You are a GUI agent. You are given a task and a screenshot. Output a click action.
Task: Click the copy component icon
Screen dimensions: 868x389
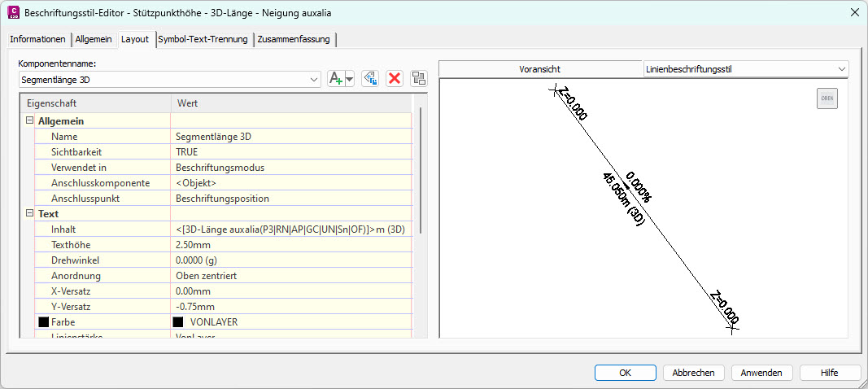click(370, 78)
